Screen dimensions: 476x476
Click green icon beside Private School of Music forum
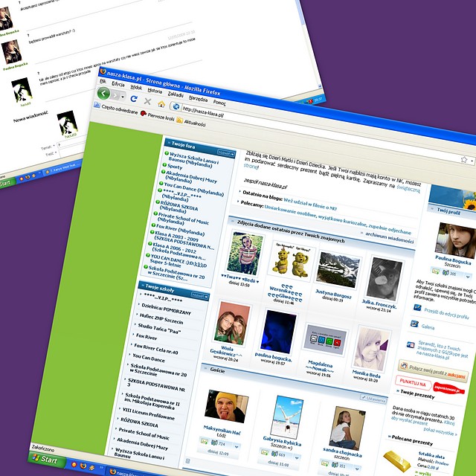click(155, 213)
